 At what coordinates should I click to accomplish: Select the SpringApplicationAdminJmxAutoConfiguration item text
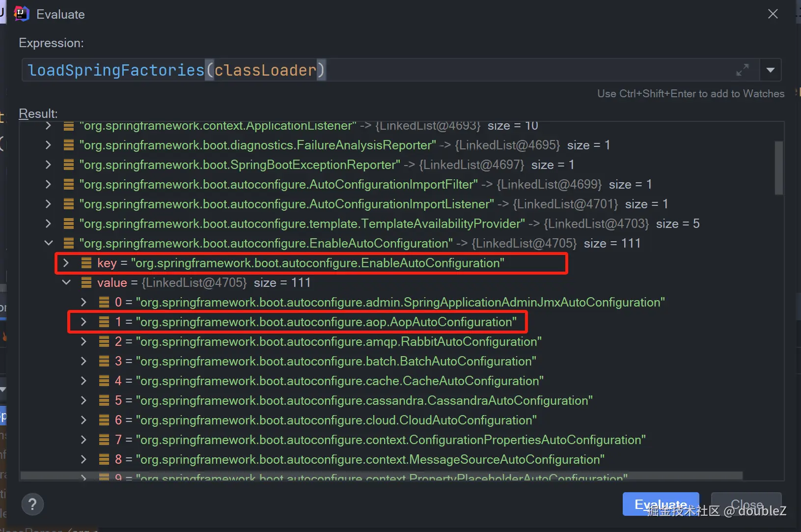[x=390, y=302]
